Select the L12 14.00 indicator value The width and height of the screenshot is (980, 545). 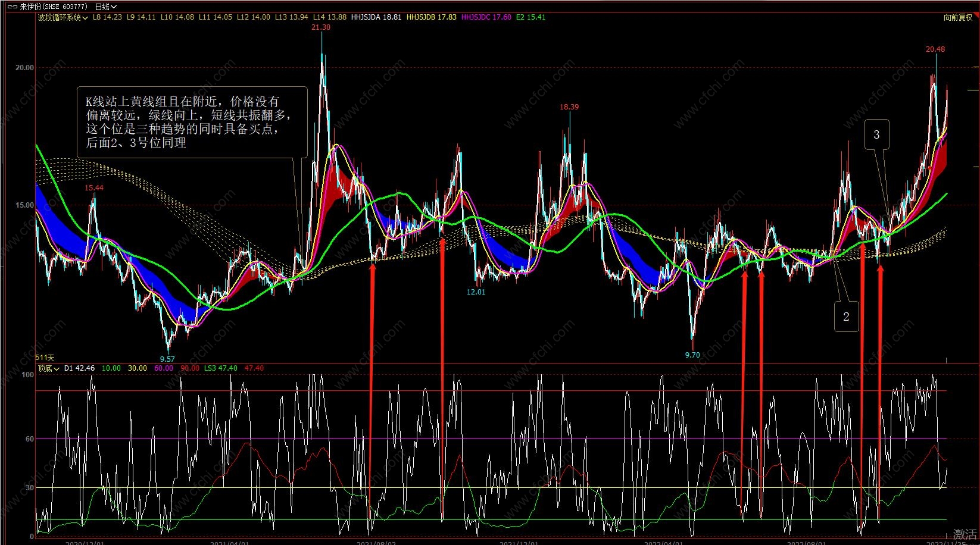(x=254, y=17)
